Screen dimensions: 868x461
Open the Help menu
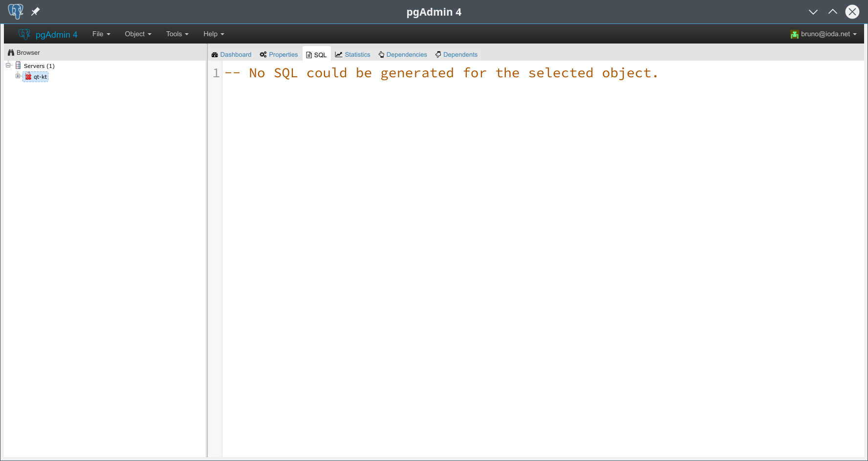214,34
